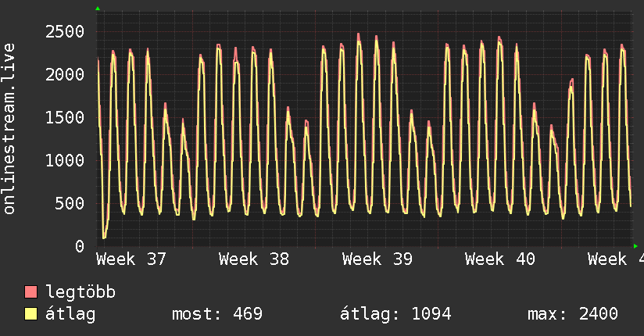Click the Week 37 axis label

[x=131, y=259]
